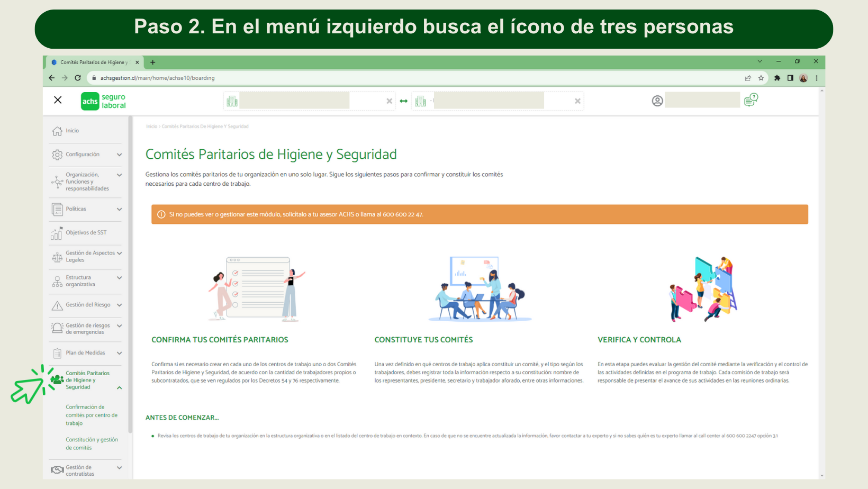This screenshot has width=868, height=489.
Task: Select Objetivos de SST menu item
Action: pyautogui.click(x=85, y=233)
